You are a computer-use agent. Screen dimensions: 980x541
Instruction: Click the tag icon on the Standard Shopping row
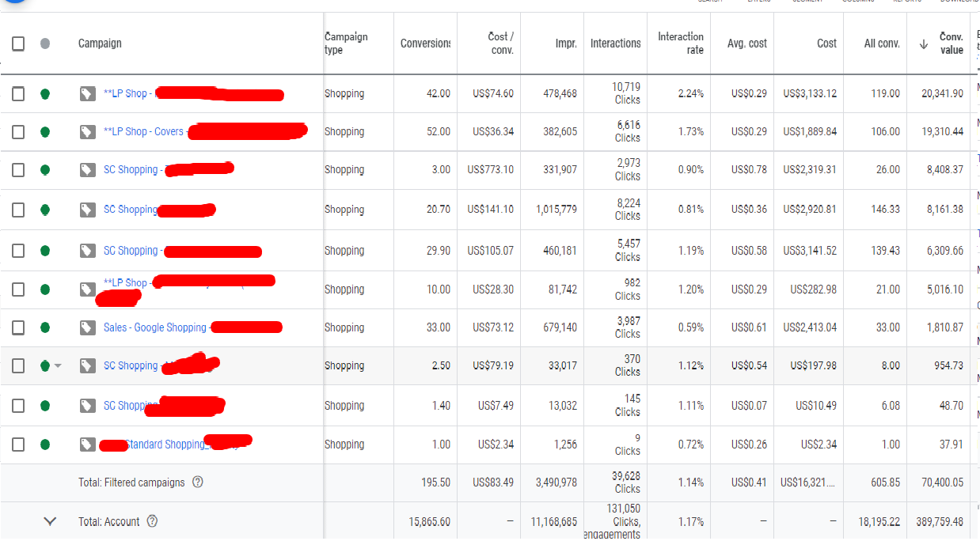(x=87, y=445)
